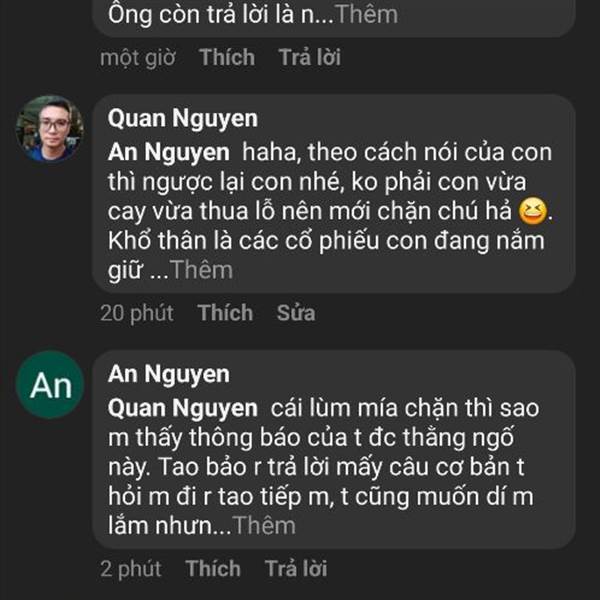Open Quan Nguyen's profile from comment author name
This screenshot has width=600, height=600.
click(182, 119)
